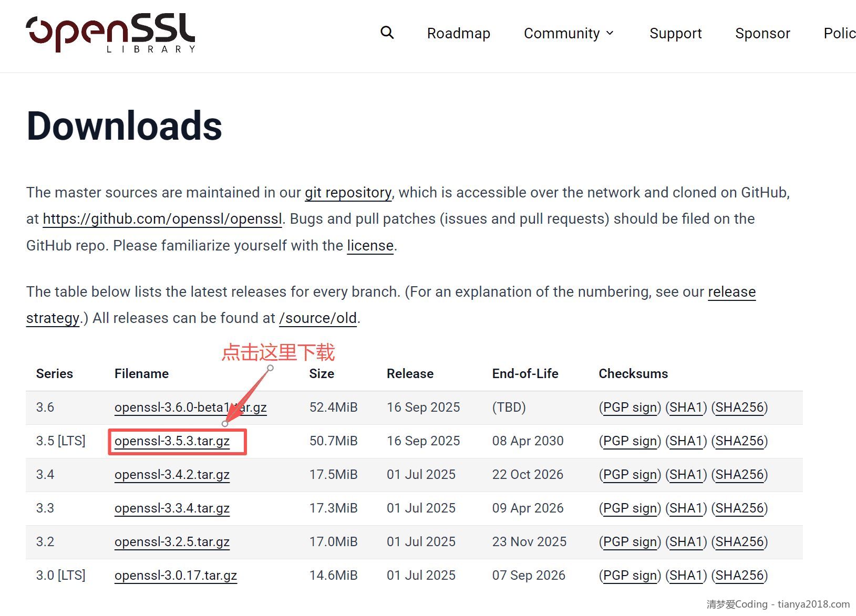Open SHA256 checksum for series 3.6
This screenshot has height=616, width=856.
tap(739, 408)
